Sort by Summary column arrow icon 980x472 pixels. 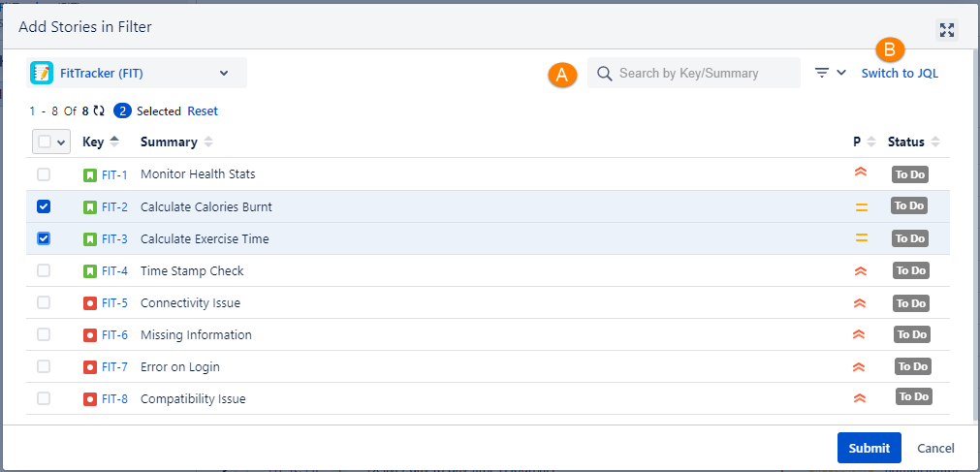(x=208, y=142)
